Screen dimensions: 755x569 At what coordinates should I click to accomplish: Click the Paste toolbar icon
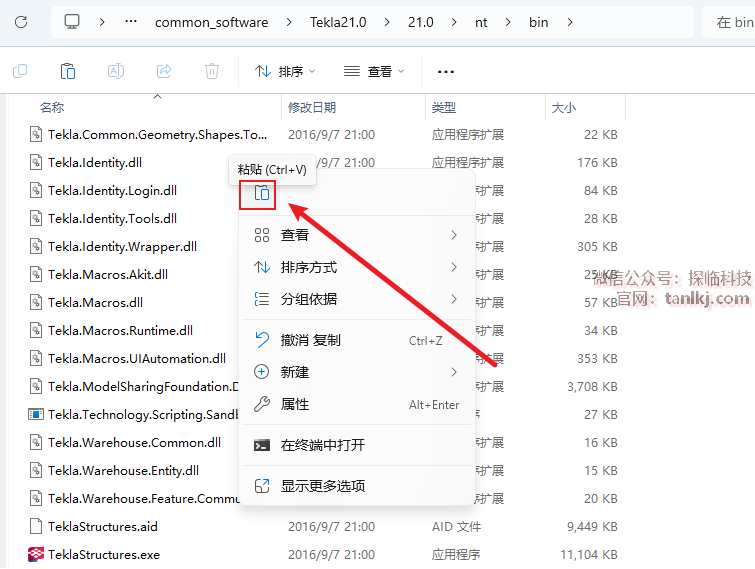point(68,71)
